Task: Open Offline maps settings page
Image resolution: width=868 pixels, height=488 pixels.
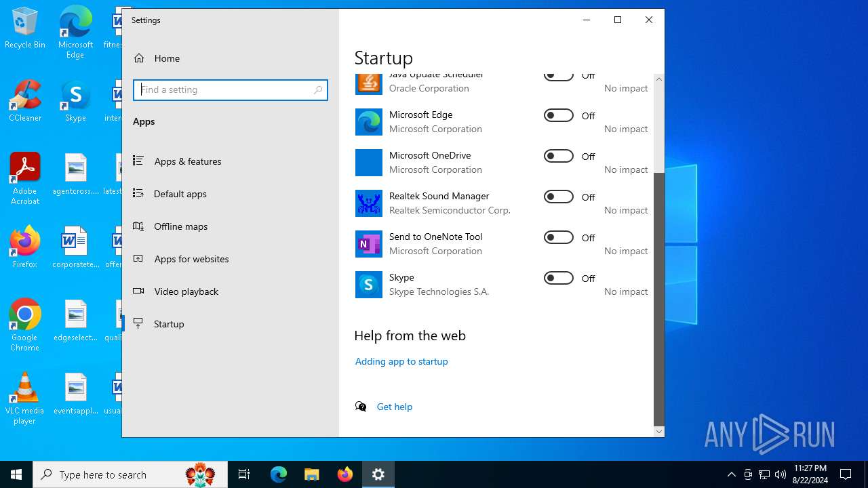Action: [x=231, y=226]
